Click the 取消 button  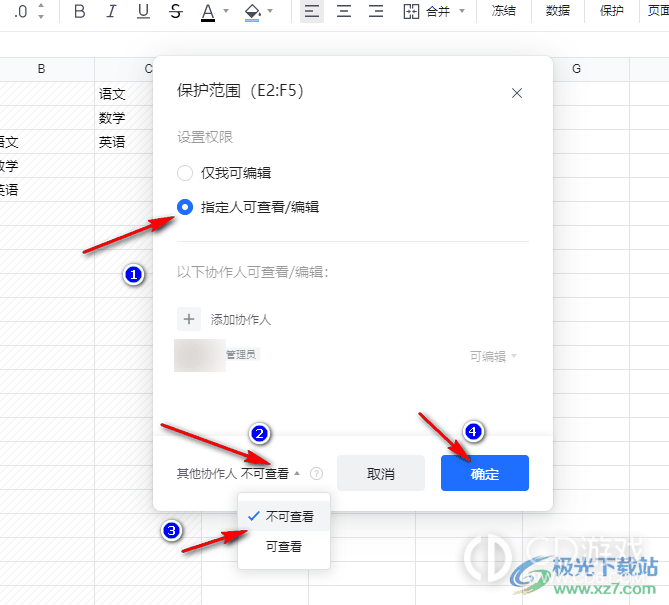381,474
